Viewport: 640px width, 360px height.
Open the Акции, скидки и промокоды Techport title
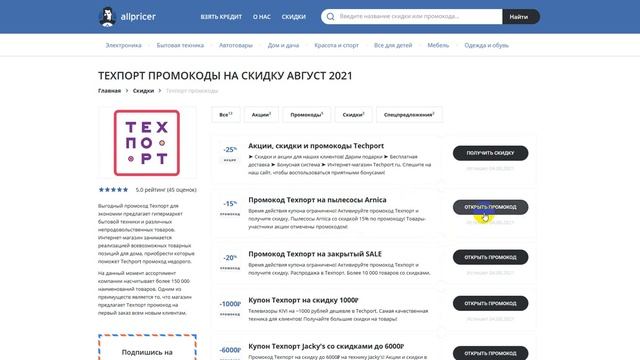pos(316,146)
